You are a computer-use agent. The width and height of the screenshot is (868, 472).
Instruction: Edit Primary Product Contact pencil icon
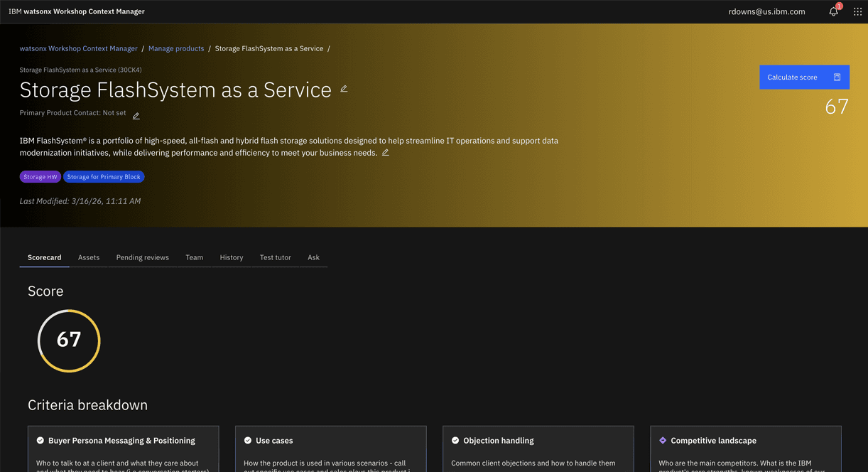[136, 116]
